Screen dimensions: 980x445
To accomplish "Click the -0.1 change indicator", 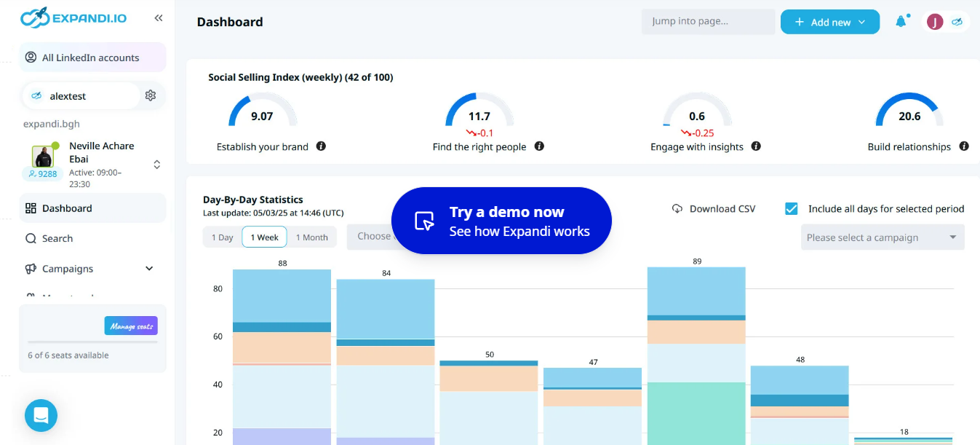I will tap(480, 133).
